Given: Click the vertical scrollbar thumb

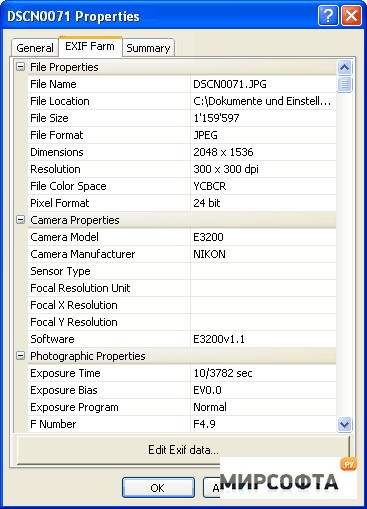Looking at the screenshot, I should click(x=344, y=84).
